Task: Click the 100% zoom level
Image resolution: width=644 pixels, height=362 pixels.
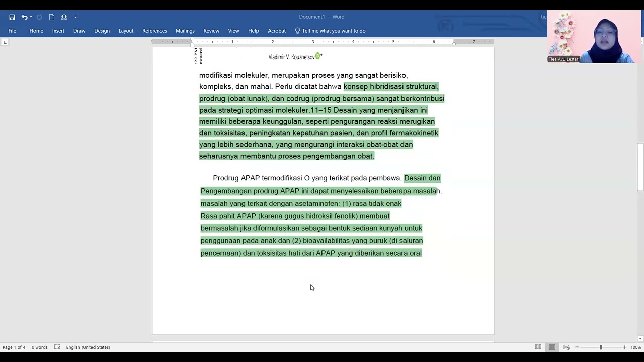Action: click(x=636, y=347)
